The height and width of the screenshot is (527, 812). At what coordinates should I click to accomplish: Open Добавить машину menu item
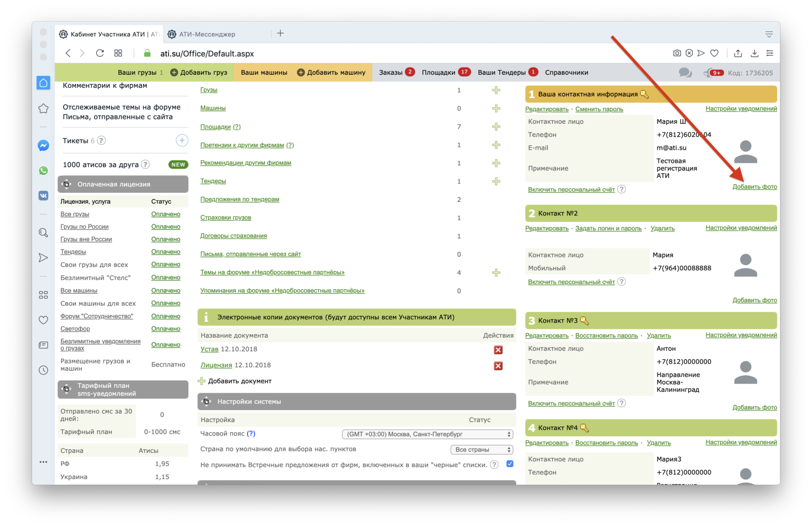(x=331, y=72)
